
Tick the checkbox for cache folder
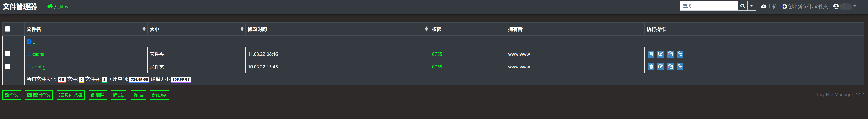pos(7,54)
